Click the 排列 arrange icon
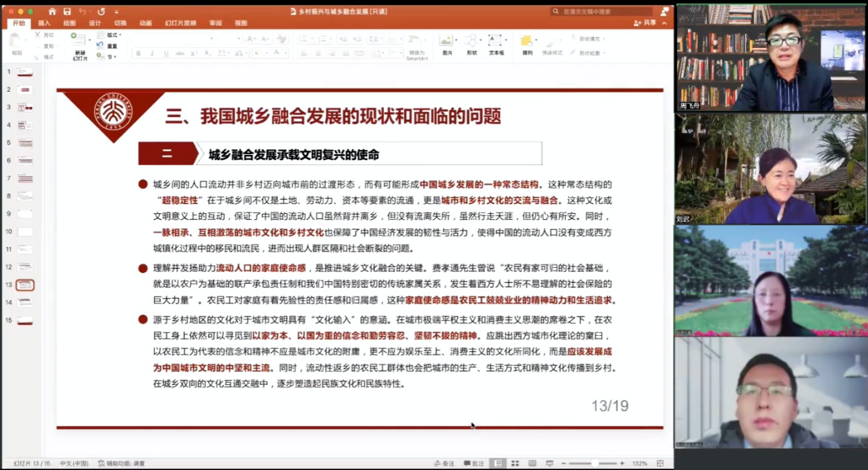 point(527,42)
